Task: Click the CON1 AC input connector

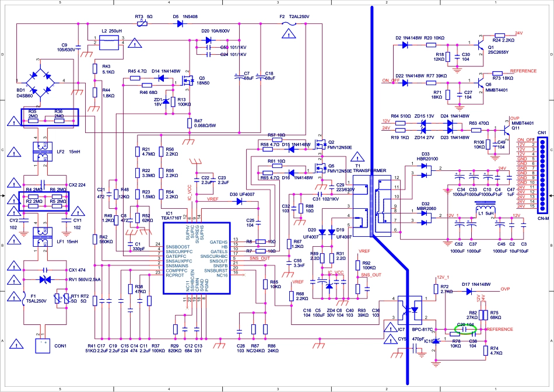Action: point(43,345)
